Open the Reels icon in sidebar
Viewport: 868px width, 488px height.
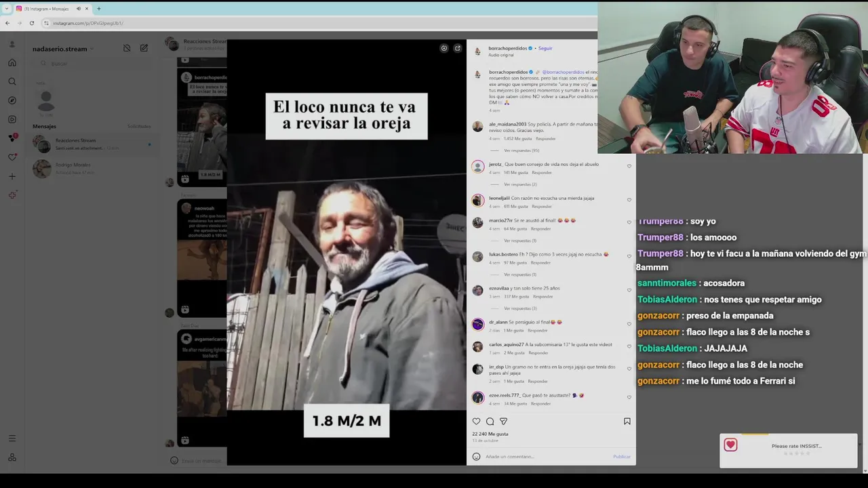12,119
